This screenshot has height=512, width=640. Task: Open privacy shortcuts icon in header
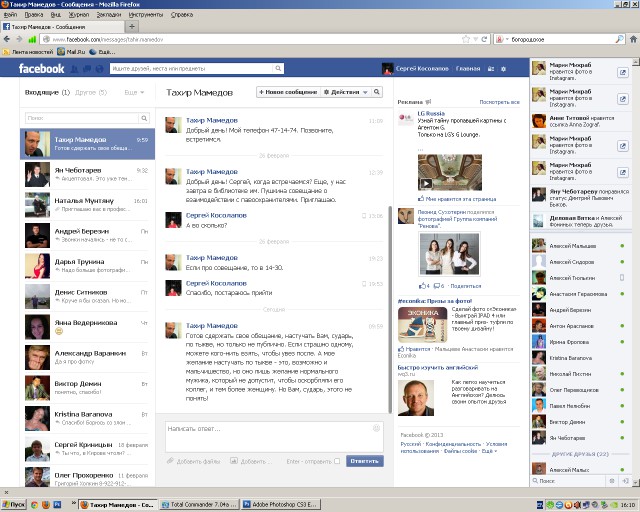[491, 69]
